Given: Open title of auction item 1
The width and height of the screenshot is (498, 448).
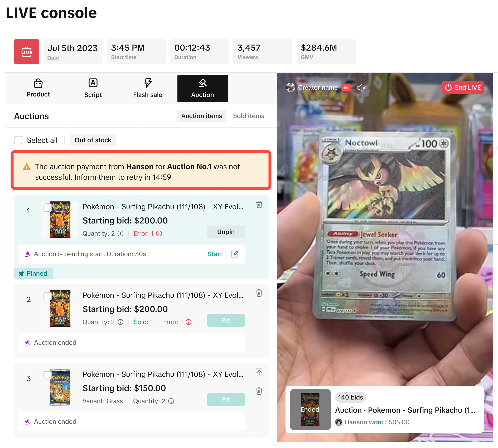Looking at the screenshot, I should click(x=163, y=207).
